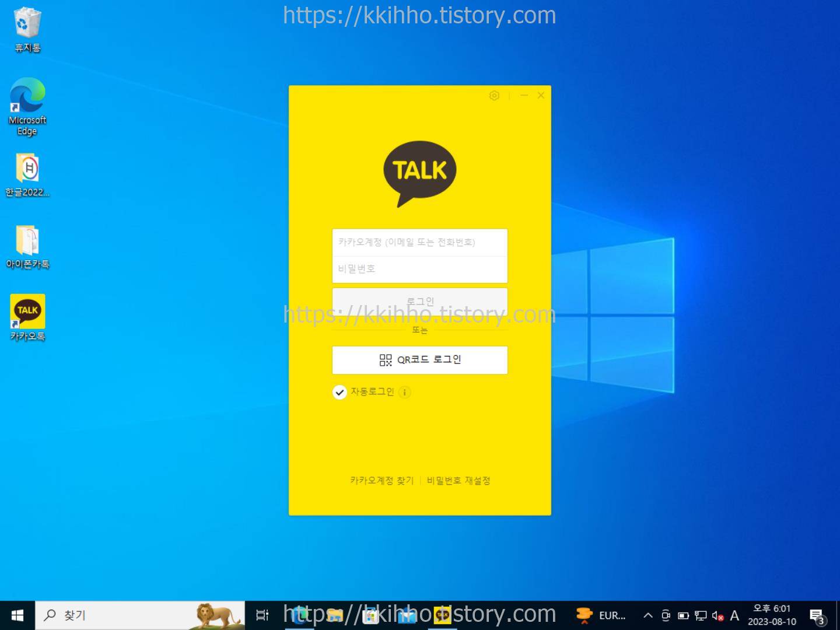Click the IME language indicator A

pyautogui.click(x=734, y=615)
